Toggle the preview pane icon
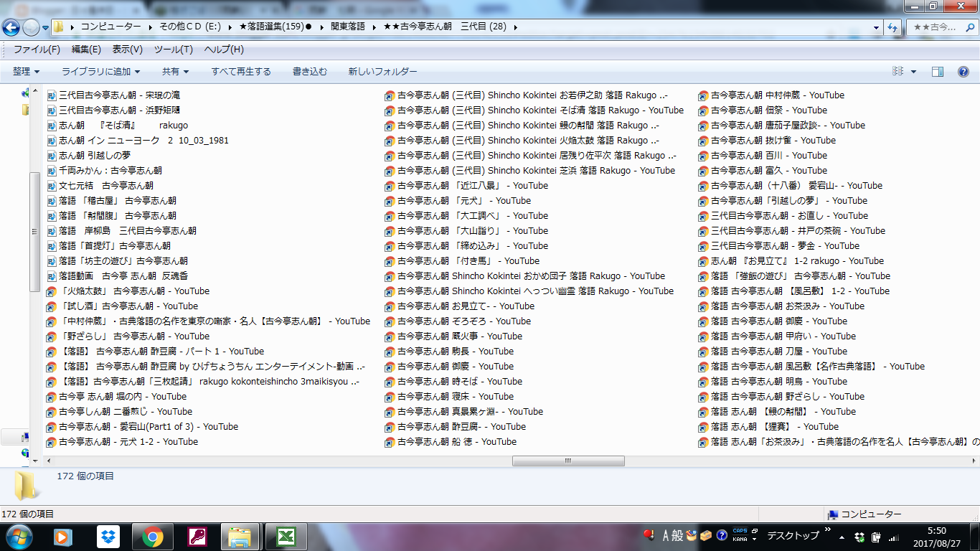 coord(938,72)
